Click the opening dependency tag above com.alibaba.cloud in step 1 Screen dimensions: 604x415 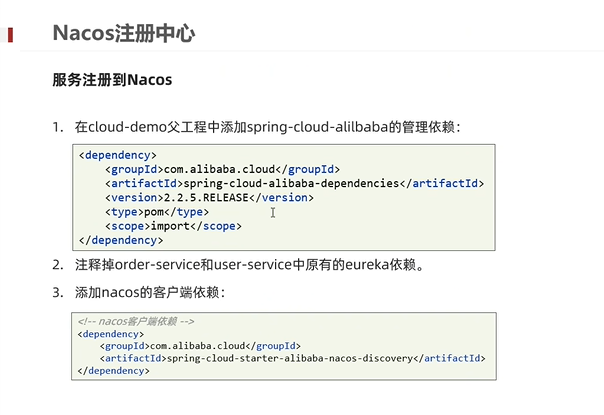tap(117, 156)
